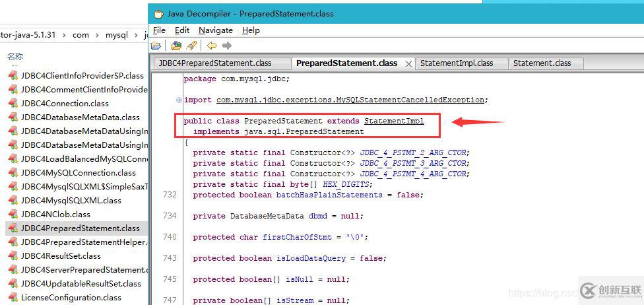Image resolution: width=644 pixels, height=305 pixels.
Task: Select JDBC4MySQLConnection.class in the file list
Action: [x=79, y=173]
